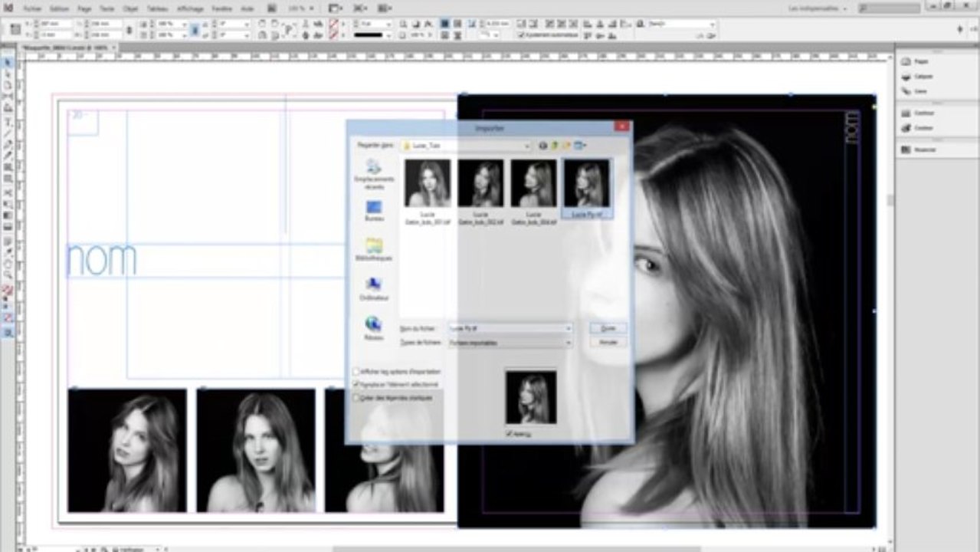Open the Edition menu
This screenshot has height=552, width=980.
[x=59, y=8]
